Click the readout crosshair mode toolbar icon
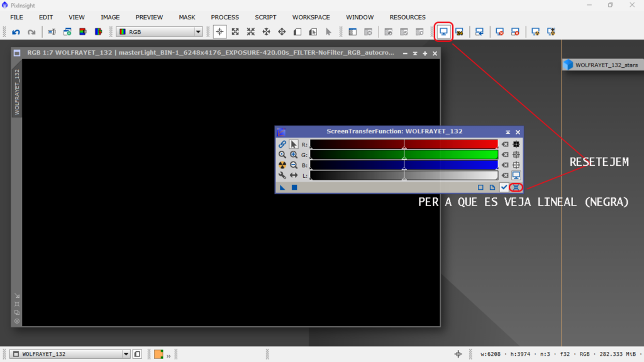The height and width of the screenshot is (362, 644). [219, 31]
